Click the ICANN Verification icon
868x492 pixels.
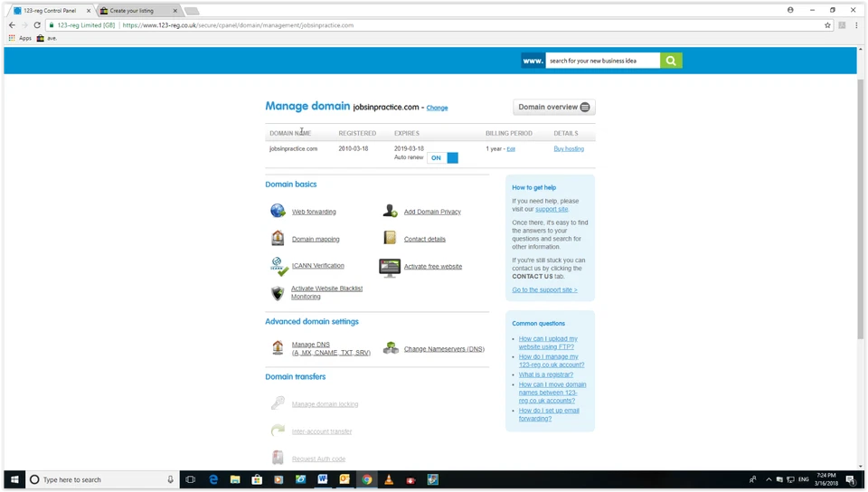click(279, 266)
